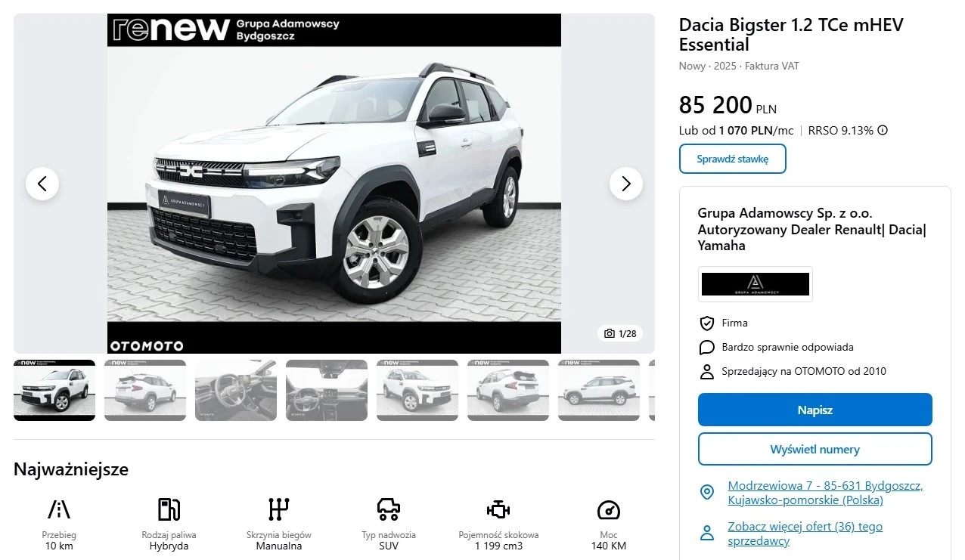Open the Modrzewiowa 7 Bydgoszcz address link
965x560 pixels.
(x=825, y=493)
